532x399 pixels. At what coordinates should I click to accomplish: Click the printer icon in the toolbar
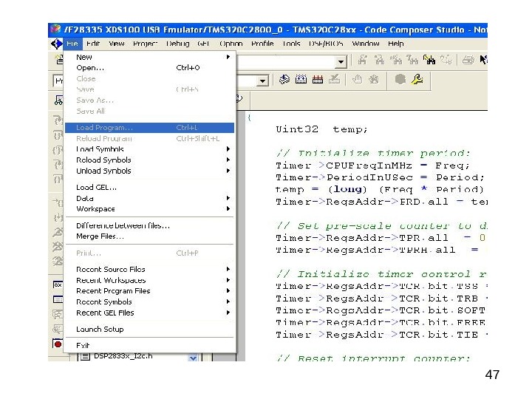pyautogui.click(x=468, y=60)
